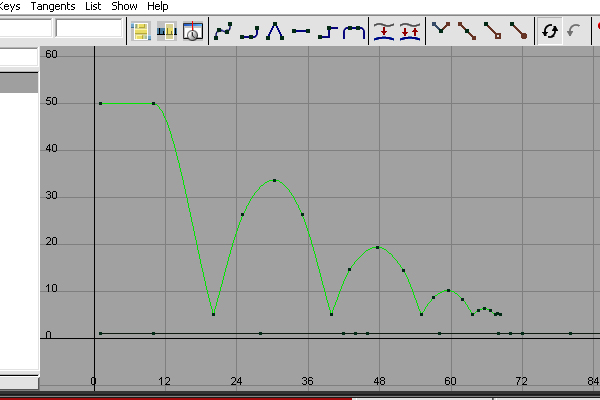
Task: Select the first bounce contact key at frame 20
Action: click(x=214, y=315)
